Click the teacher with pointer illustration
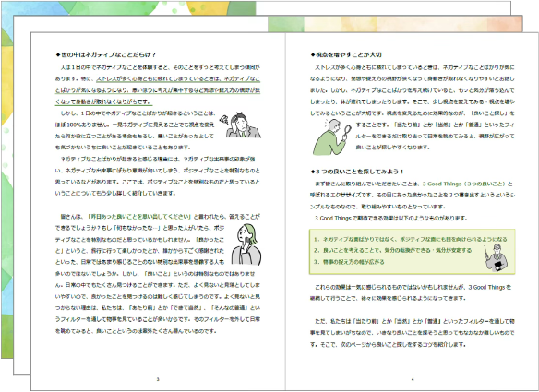Screen dimensions: 539x392 [496, 257]
